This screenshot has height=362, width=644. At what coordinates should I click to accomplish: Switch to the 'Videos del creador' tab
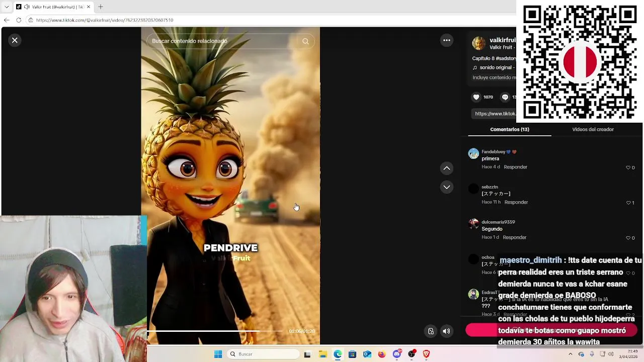(x=593, y=129)
